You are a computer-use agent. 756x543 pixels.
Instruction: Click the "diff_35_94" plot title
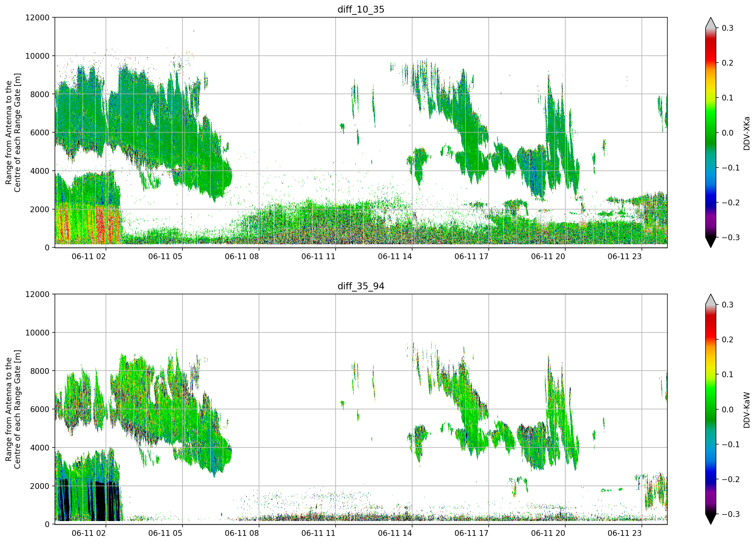click(x=361, y=286)
